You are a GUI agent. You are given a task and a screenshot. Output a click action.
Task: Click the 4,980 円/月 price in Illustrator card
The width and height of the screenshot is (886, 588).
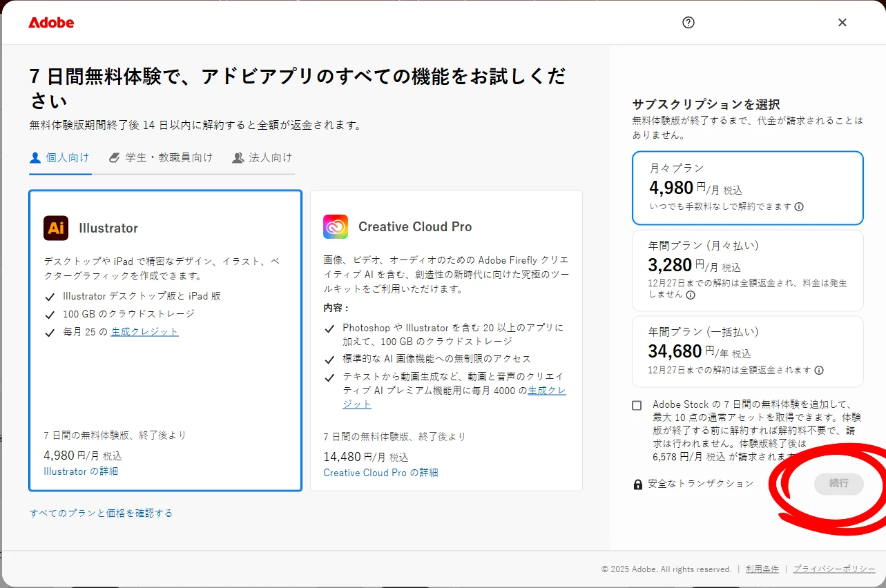pyautogui.click(x=83, y=455)
